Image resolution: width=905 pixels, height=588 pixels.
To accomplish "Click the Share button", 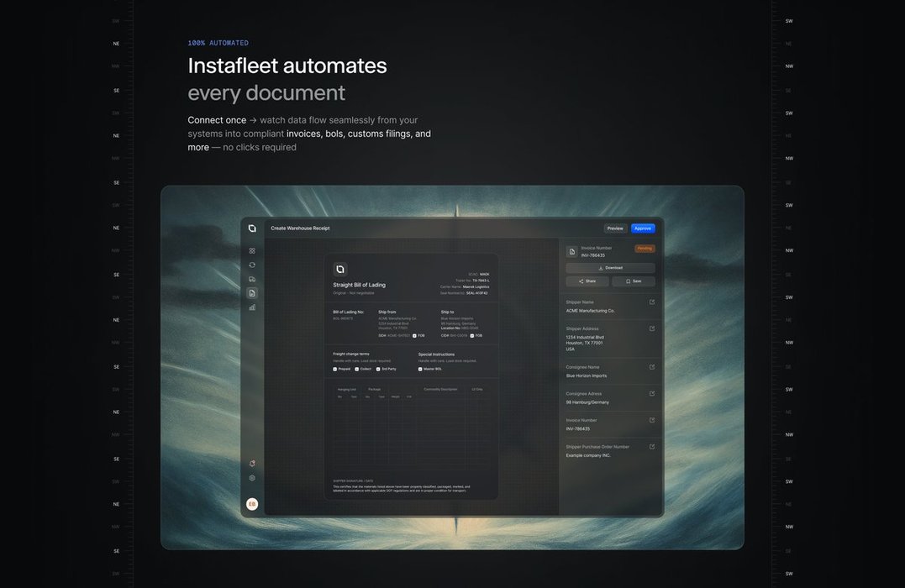I will tap(587, 281).
